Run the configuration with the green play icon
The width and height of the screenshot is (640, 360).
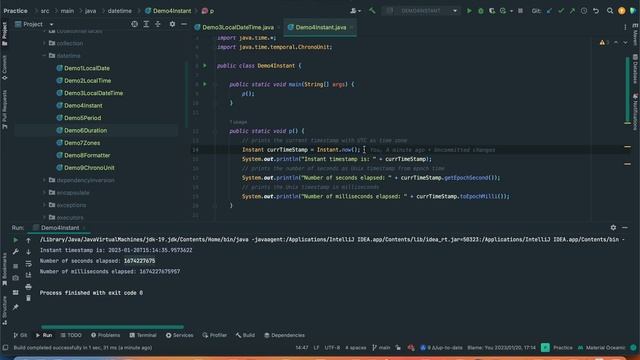[x=469, y=11]
